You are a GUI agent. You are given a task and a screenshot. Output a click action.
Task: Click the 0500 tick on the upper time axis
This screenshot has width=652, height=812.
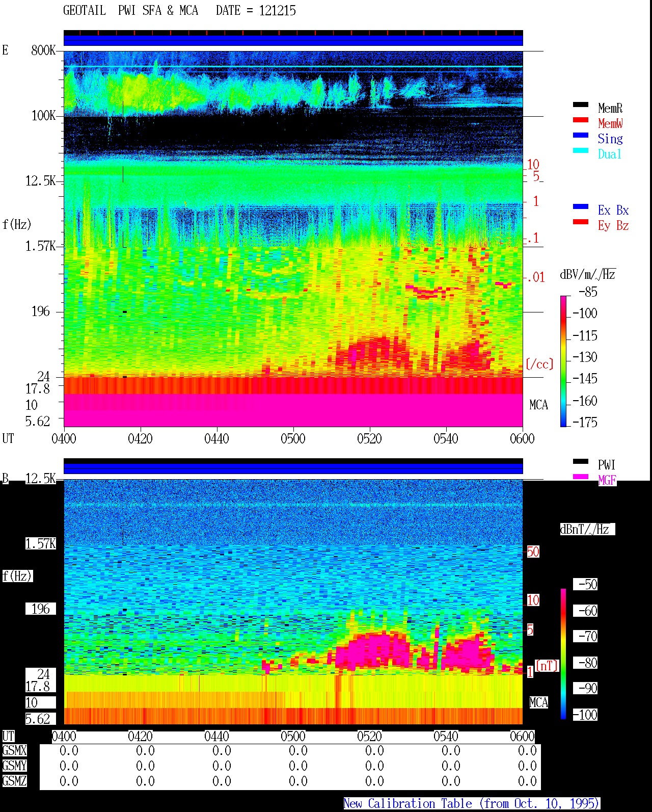tap(293, 438)
